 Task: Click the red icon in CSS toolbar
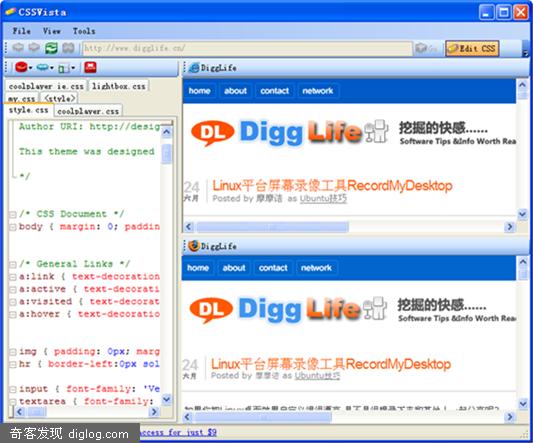click(21, 67)
